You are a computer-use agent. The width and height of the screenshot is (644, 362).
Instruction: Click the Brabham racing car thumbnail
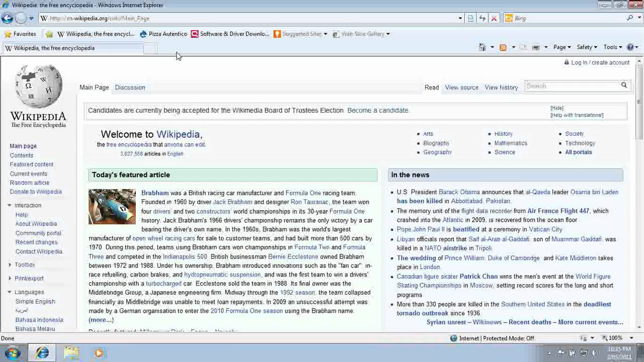112,207
